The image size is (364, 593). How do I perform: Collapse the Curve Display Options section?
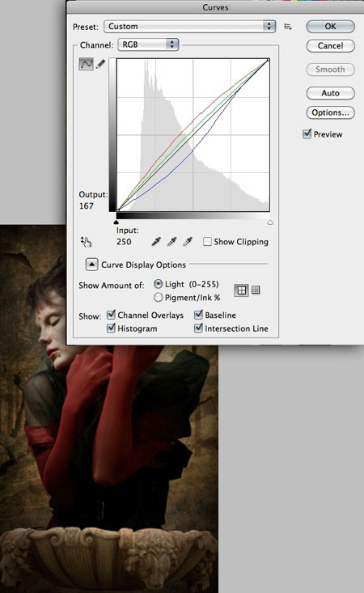[91, 265]
